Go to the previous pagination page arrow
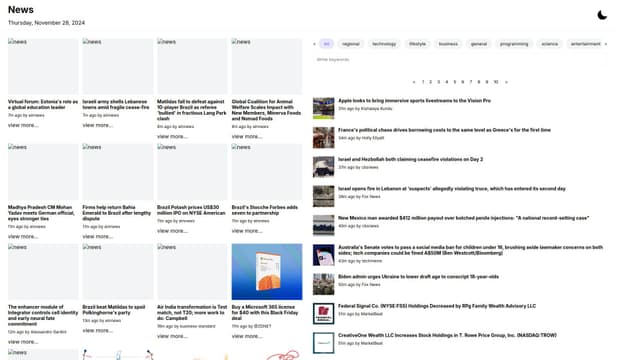The image size is (640, 360). [x=414, y=82]
